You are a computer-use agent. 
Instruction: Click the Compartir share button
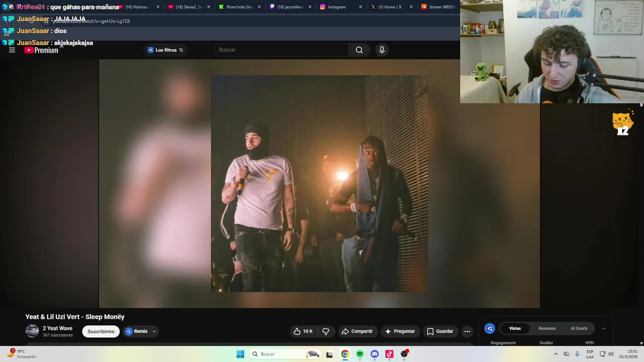click(x=357, y=331)
